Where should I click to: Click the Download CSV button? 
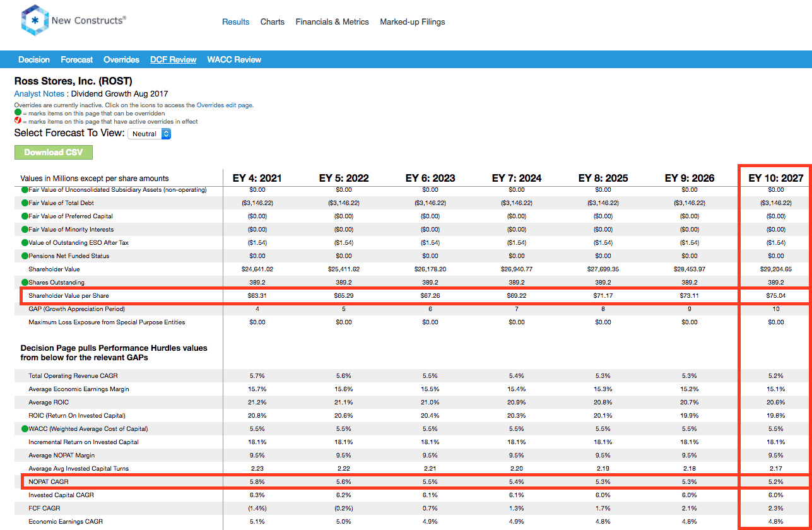54,152
